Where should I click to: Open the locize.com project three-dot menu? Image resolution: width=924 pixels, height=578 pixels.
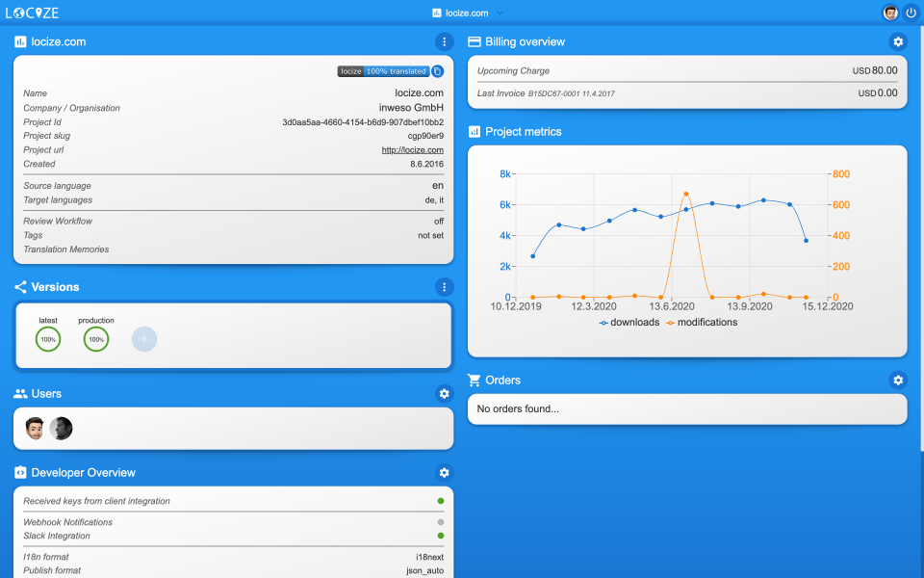[444, 41]
